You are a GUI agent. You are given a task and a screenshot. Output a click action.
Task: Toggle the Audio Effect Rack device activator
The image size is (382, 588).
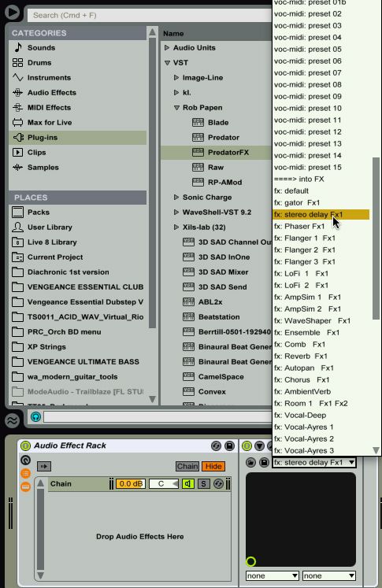(25, 446)
